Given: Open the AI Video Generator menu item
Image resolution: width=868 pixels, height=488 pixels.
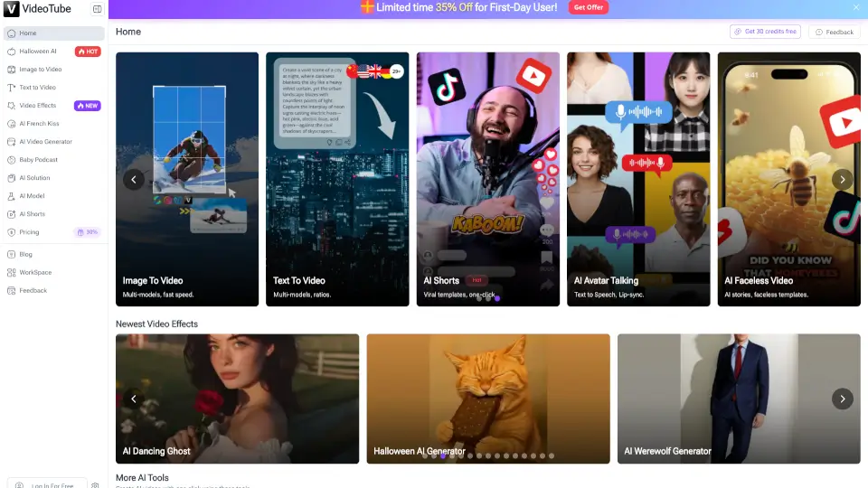Looking at the screenshot, I should coord(53,142).
